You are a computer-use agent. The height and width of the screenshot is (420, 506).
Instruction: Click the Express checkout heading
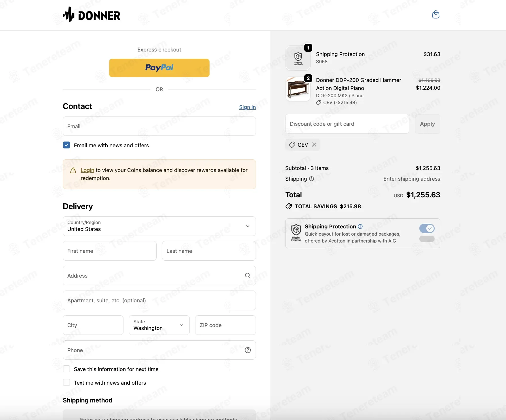coord(159,49)
